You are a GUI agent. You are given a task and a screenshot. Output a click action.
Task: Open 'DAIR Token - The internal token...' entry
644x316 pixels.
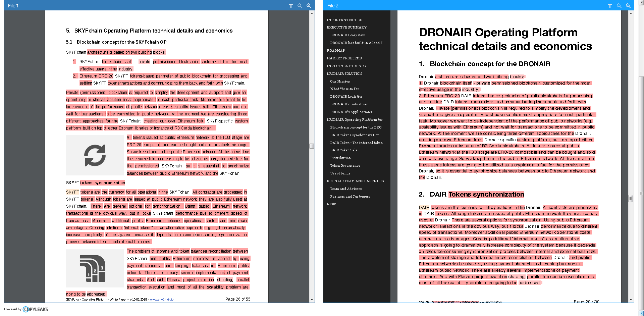[358, 143]
